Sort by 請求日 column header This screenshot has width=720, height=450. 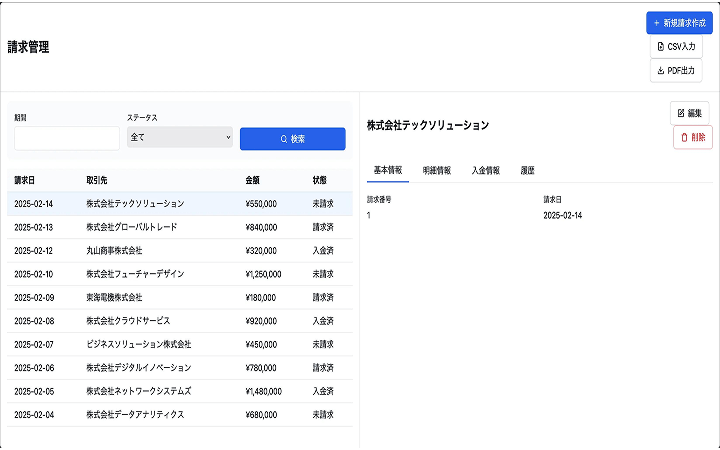coord(24,180)
